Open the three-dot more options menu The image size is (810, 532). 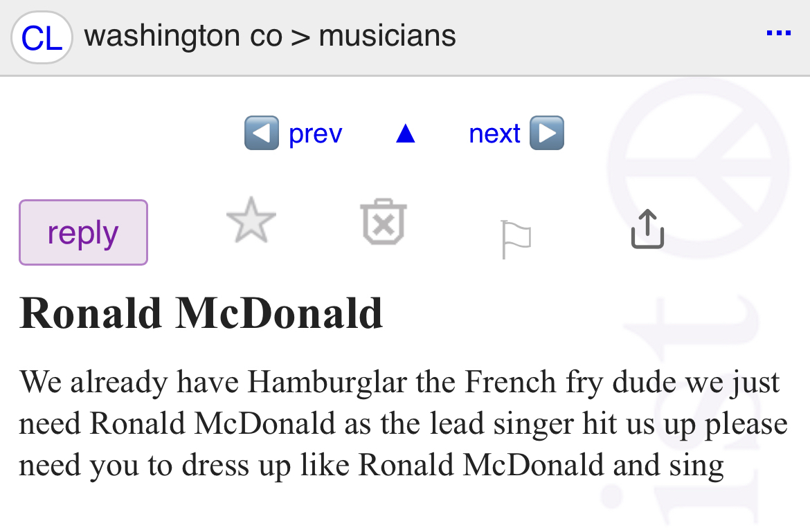coord(778,33)
